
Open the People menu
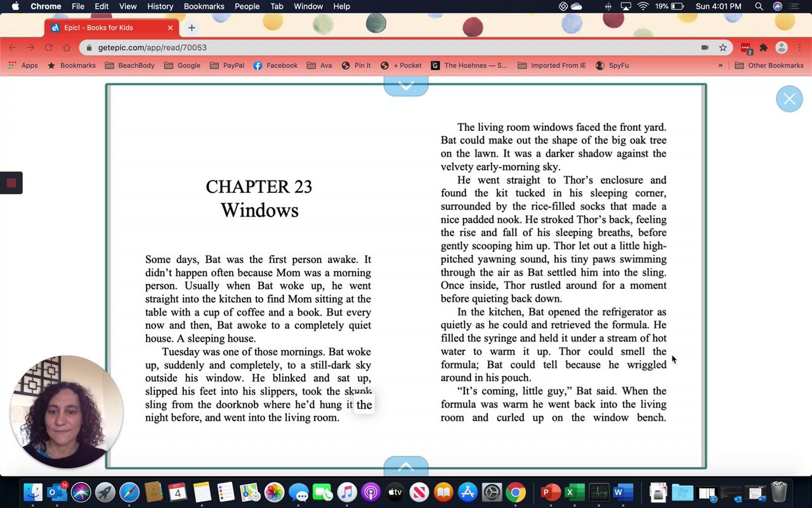[x=247, y=6]
